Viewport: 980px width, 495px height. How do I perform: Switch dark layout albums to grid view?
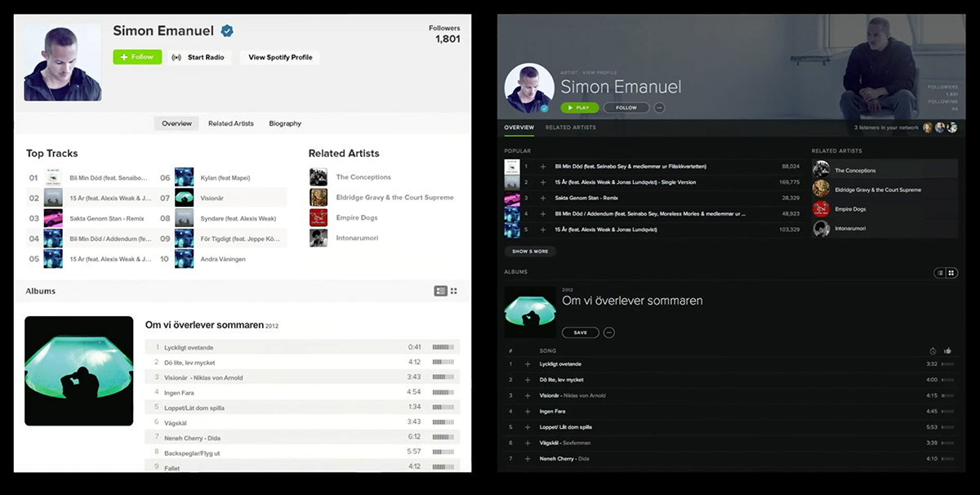[x=951, y=273]
